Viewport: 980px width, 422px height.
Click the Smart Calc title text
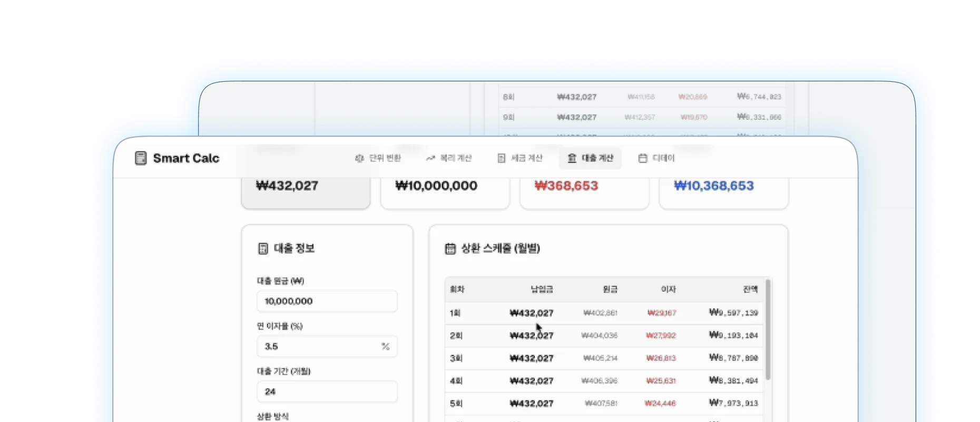coord(186,158)
